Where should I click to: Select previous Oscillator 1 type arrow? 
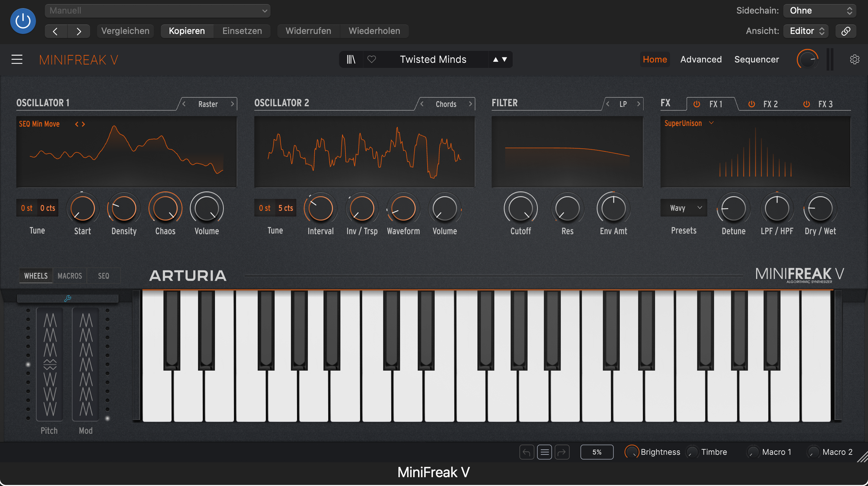pyautogui.click(x=184, y=104)
